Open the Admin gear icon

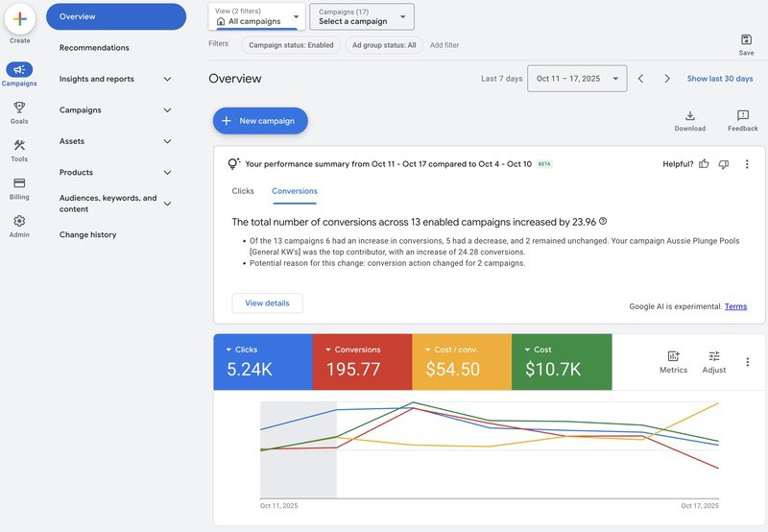pyautogui.click(x=19, y=221)
